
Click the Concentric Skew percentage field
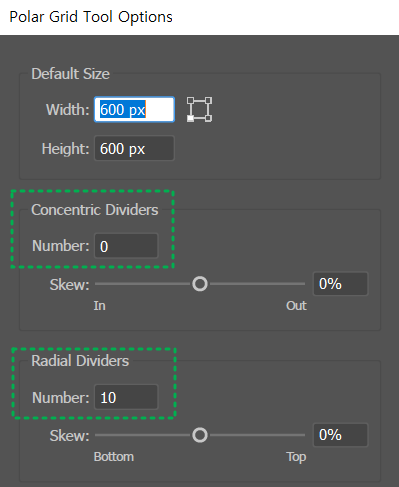[x=340, y=284]
